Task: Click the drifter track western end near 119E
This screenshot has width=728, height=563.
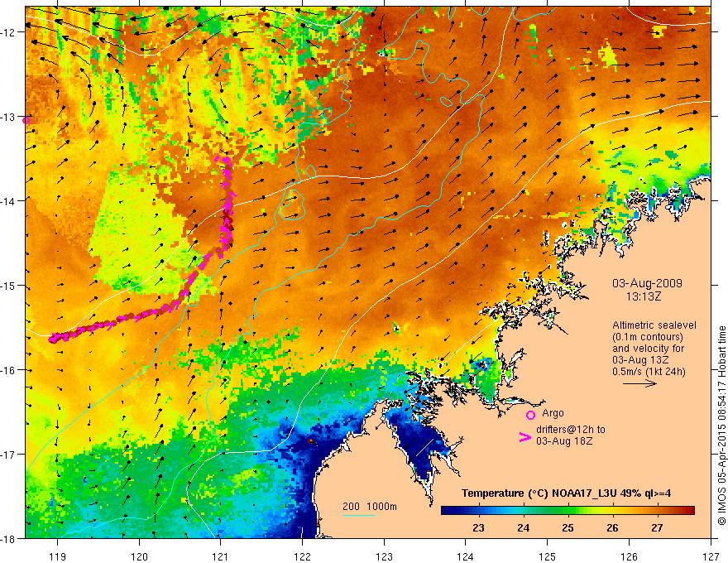Action: coord(54,338)
